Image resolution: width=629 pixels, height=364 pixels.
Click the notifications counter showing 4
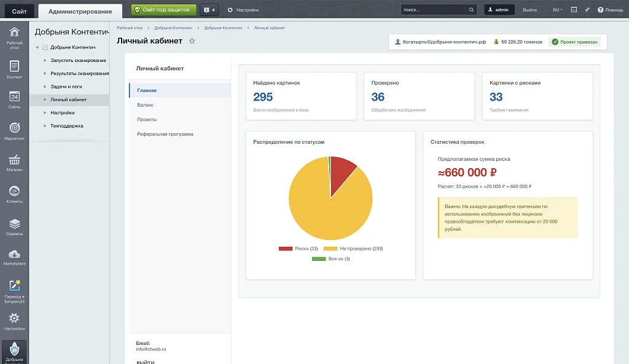[x=209, y=10]
